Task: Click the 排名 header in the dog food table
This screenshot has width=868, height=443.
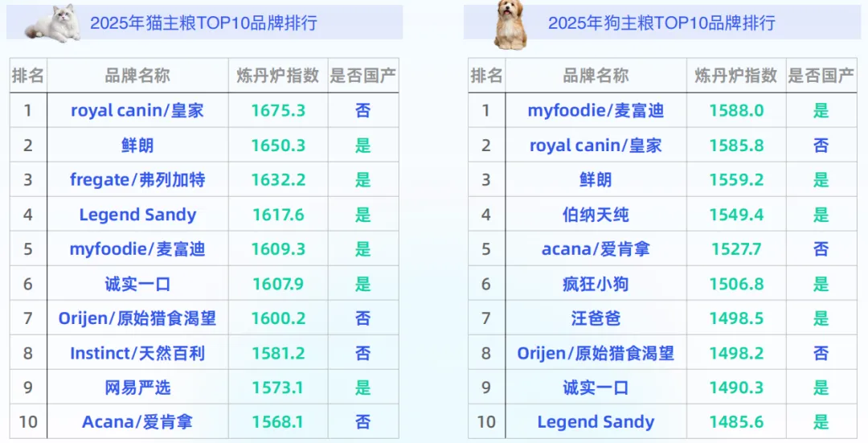Action: tap(486, 76)
